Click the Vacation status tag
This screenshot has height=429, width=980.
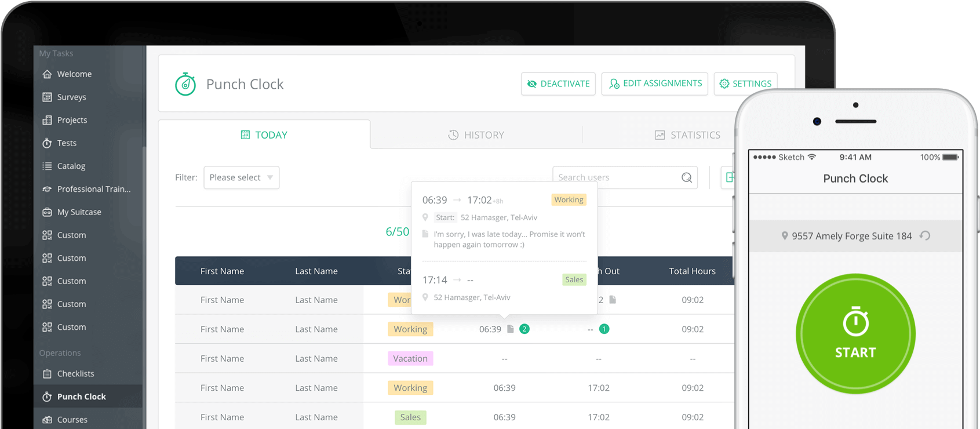pyautogui.click(x=410, y=358)
